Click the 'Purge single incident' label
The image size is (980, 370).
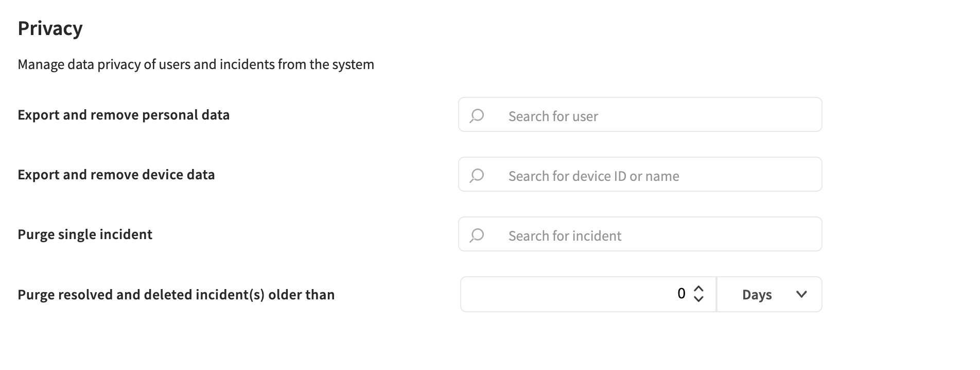tap(85, 234)
